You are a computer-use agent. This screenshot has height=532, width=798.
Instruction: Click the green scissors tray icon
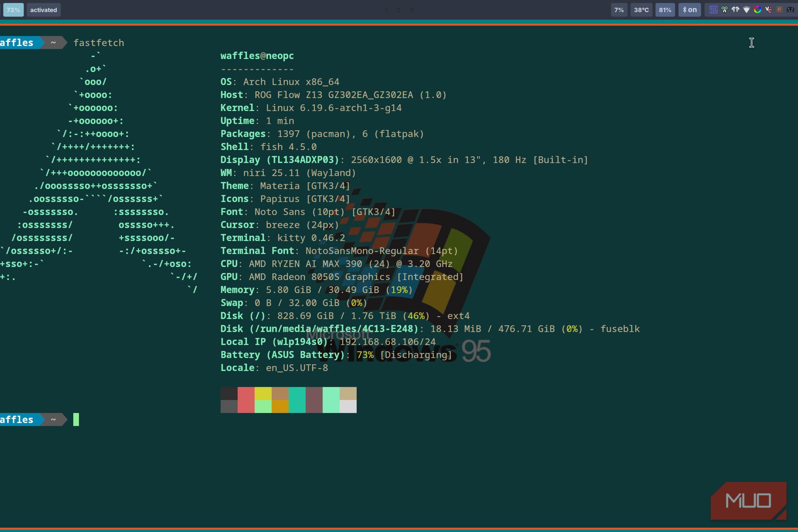coord(724,10)
